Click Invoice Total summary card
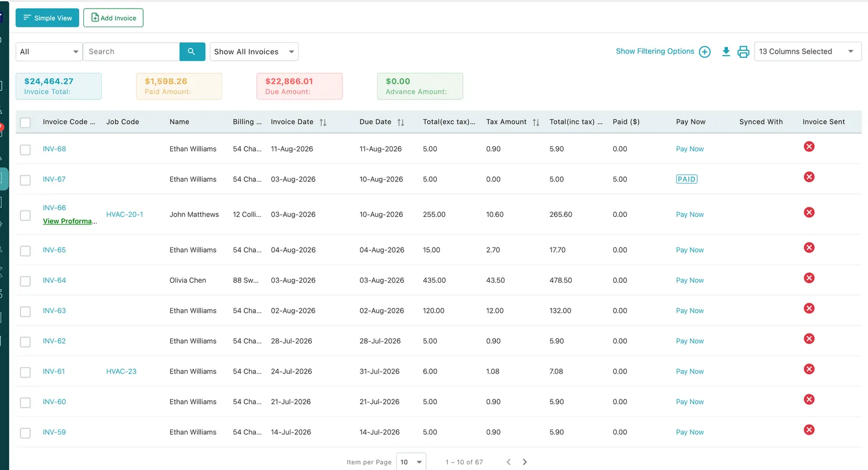The width and height of the screenshot is (868, 470). (58, 86)
